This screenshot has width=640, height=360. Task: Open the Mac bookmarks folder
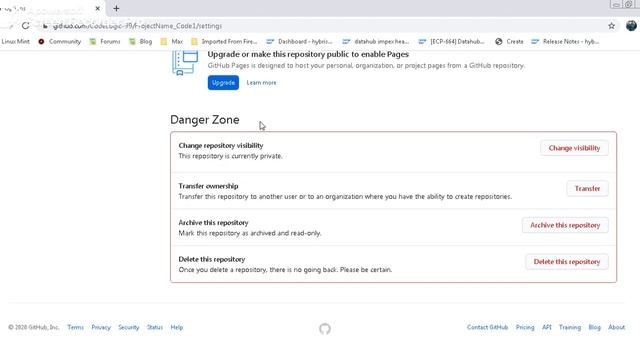171,42
